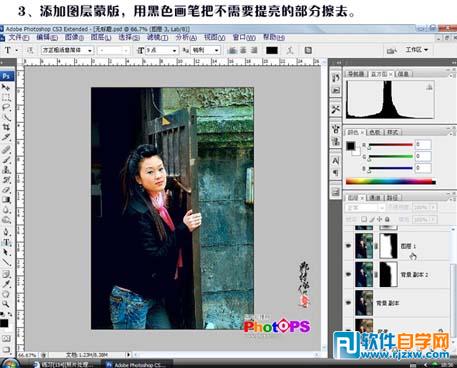The image size is (457, 368).
Task: Choose the Horizontal Type tool in toolbox
Action: [x=6, y=242]
